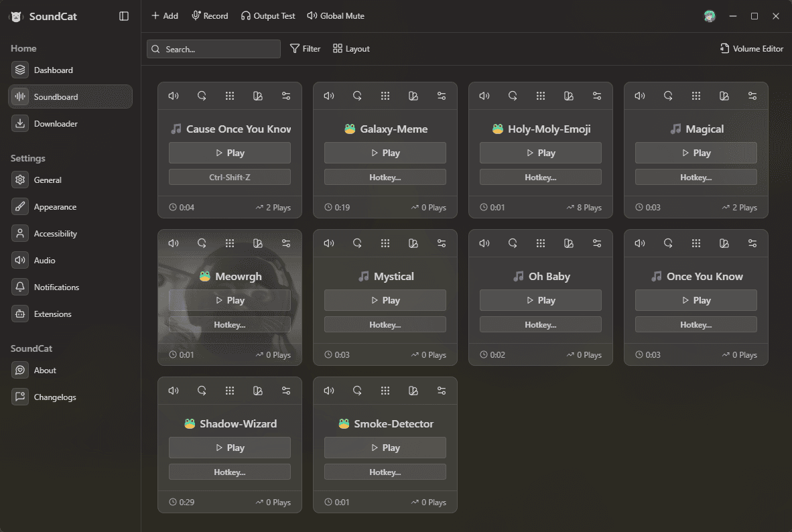Click the loop icon on Holy-Moly-Emoji card
This screenshot has height=532, width=792.
[x=513, y=96]
